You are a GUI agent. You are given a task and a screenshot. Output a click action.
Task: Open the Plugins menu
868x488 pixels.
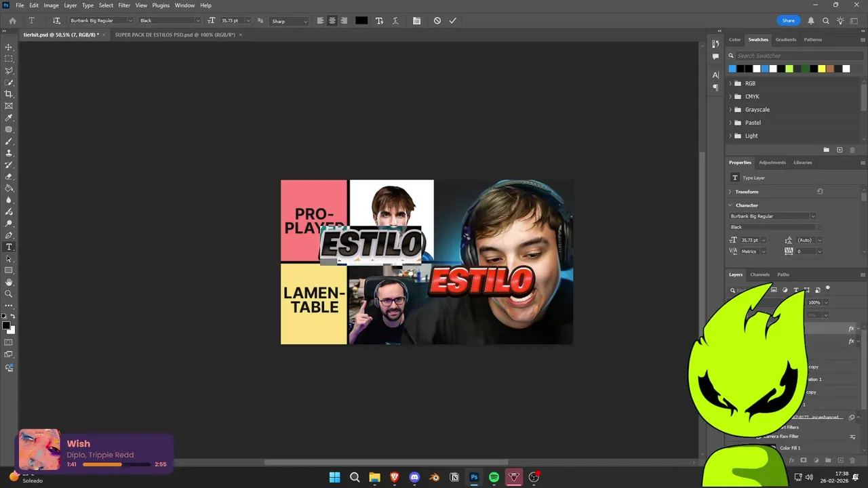(x=161, y=5)
